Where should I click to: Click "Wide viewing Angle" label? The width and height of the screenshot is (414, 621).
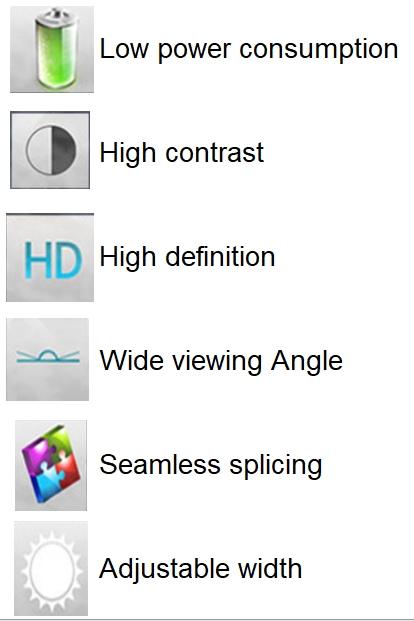(221, 361)
